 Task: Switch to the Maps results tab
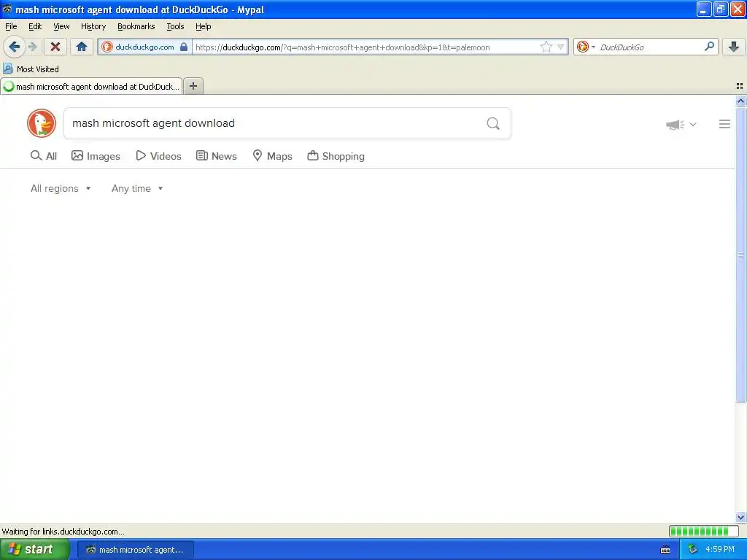click(x=272, y=156)
